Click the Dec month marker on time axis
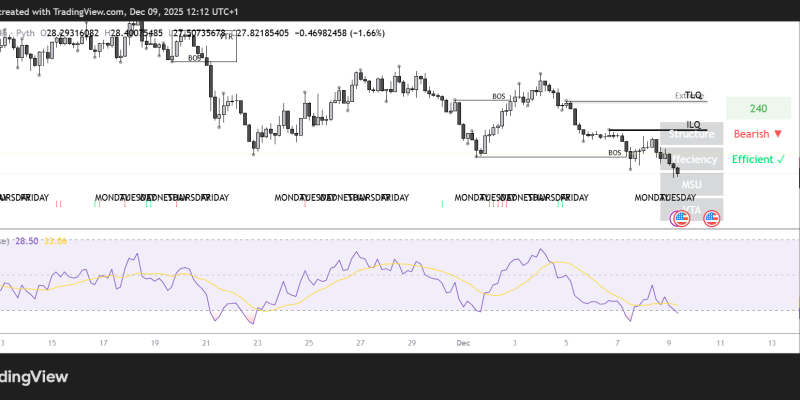Viewport: 800px width, 400px height. pos(463,342)
